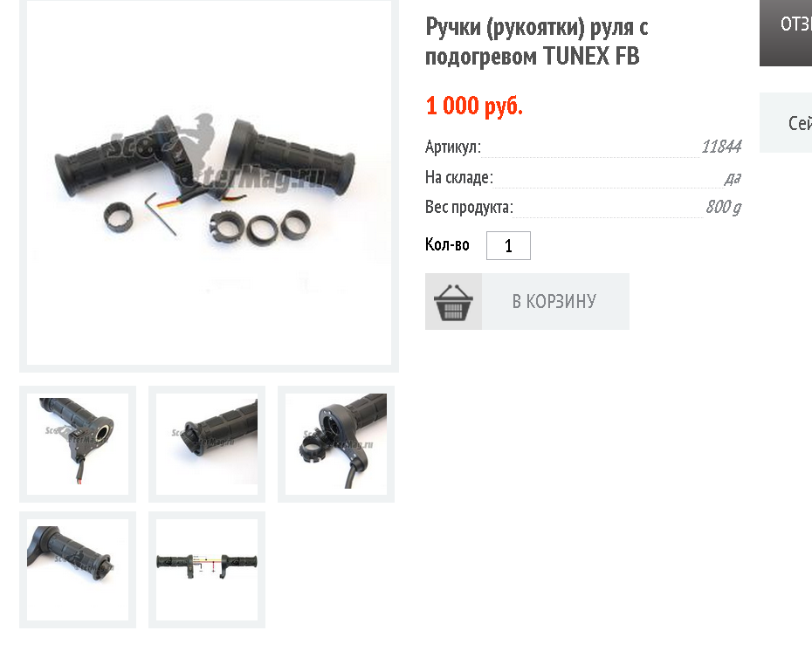Select first thumbnail showing grip with wire
This screenshot has height=651, width=812.
(78, 444)
